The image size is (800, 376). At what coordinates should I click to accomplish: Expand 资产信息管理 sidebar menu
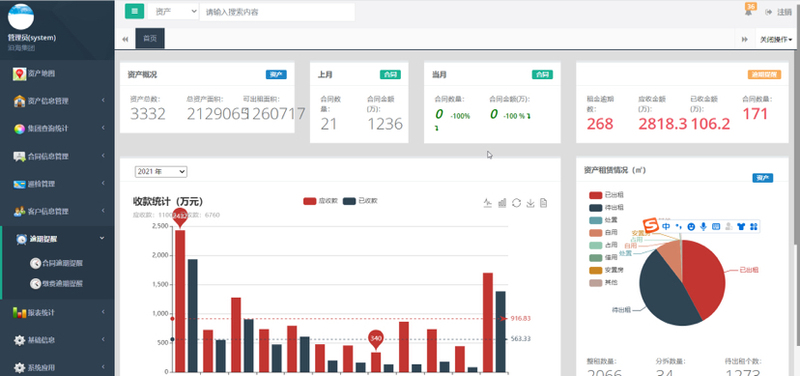pyautogui.click(x=57, y=101)
